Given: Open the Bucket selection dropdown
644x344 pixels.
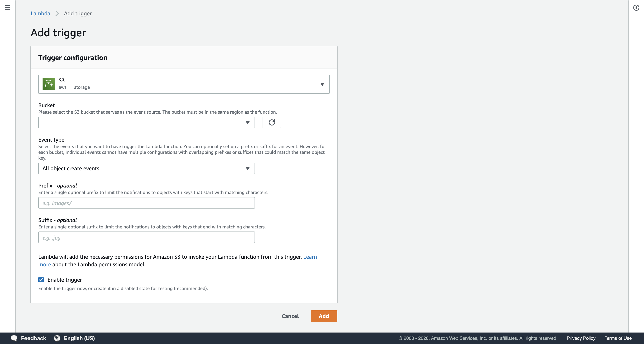Looking at the screenshot, I should [x=146, y=122].
